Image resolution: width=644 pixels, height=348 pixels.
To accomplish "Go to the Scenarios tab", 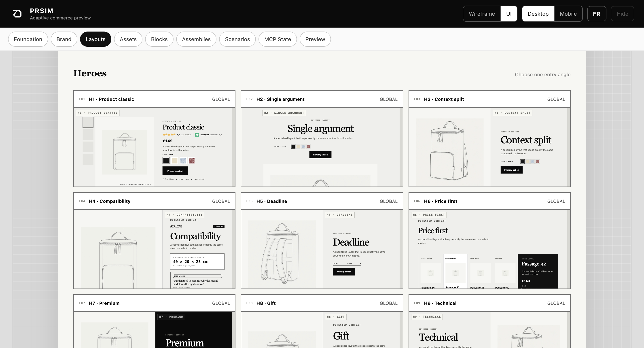I will 237,39.
